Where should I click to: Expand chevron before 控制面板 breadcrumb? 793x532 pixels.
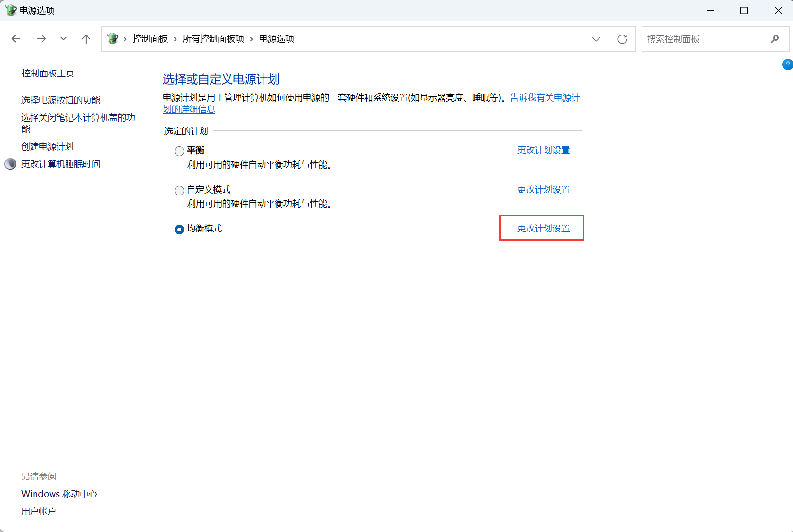pos(125,39)
